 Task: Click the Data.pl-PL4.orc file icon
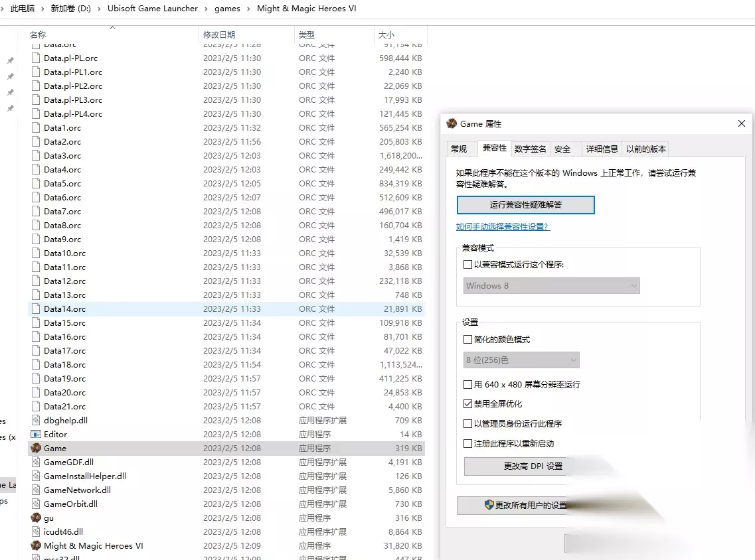click(x=36, y=113)
